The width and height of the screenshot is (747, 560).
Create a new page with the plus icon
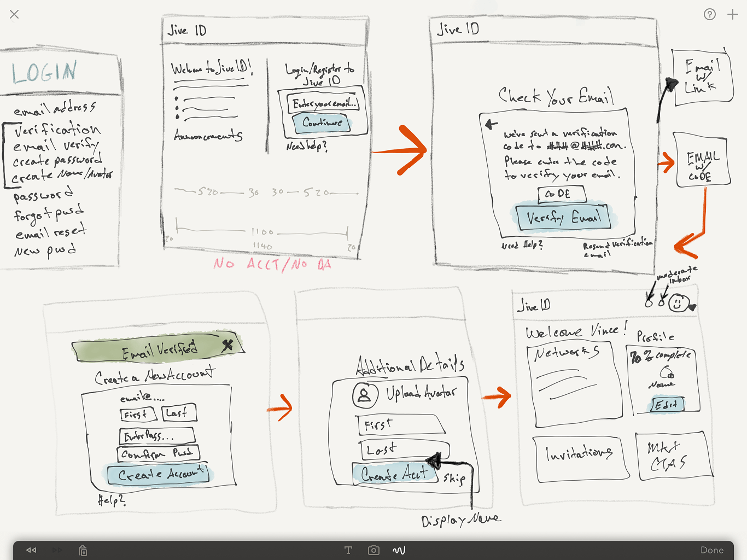[733, 14]
